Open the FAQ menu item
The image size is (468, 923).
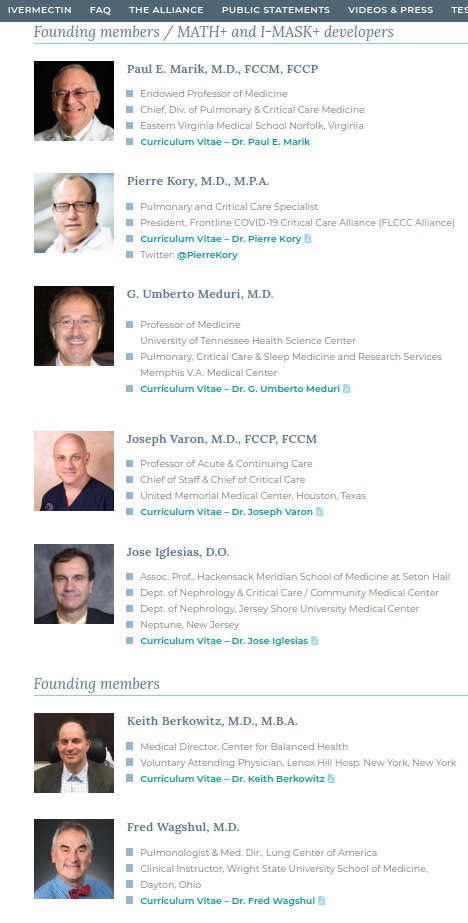pyautogui.click(x=100, y=10)
